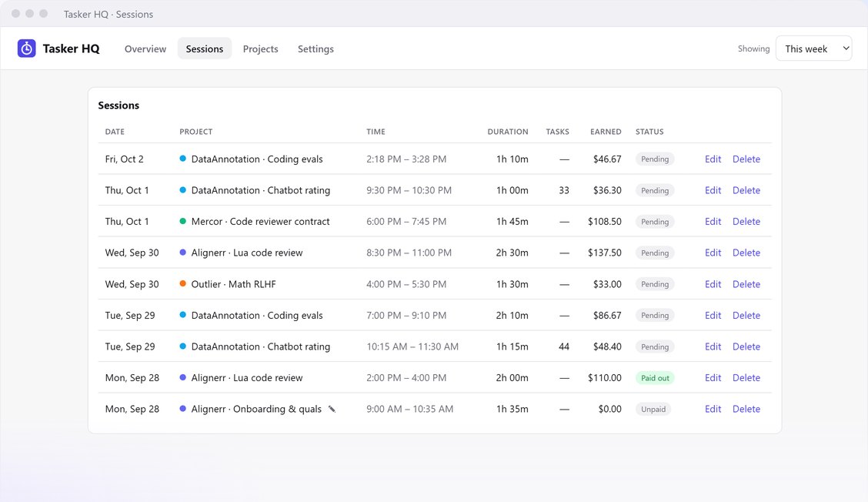The image size is (868, 502).
Task: Edit the Tue, Sep 29 Coding evals session
Action: pyautogui.click(x=713, y=315)
